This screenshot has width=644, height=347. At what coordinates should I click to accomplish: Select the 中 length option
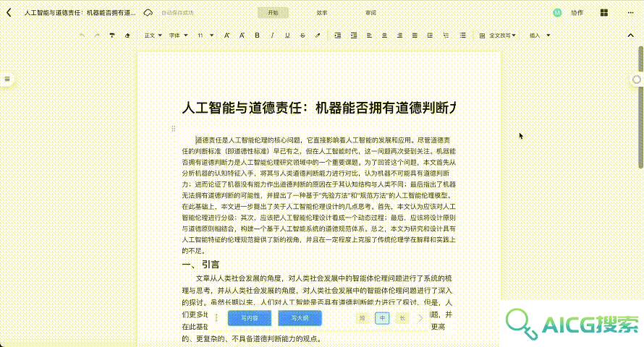click(382, 318)
